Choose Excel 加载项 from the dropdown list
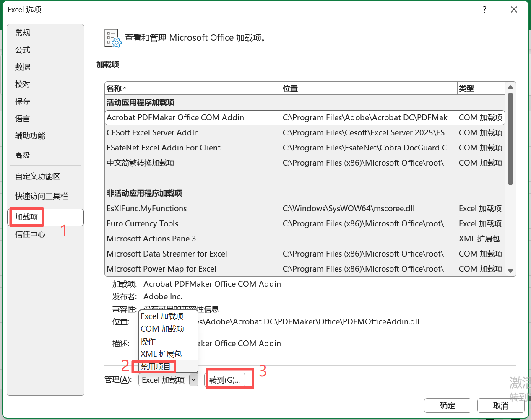Viewport: 531px width, 420px height. click(x=168, y=316)
